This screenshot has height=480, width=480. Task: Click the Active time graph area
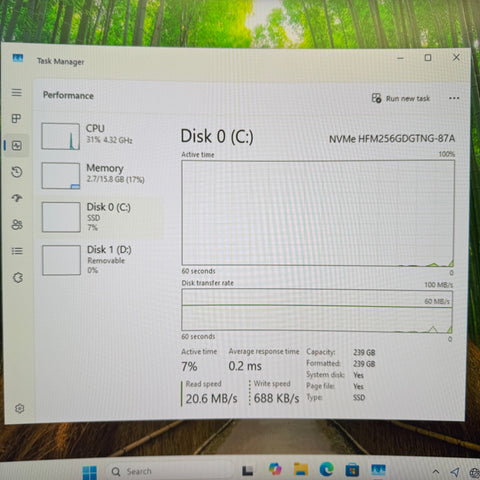(x=318, y=213)
